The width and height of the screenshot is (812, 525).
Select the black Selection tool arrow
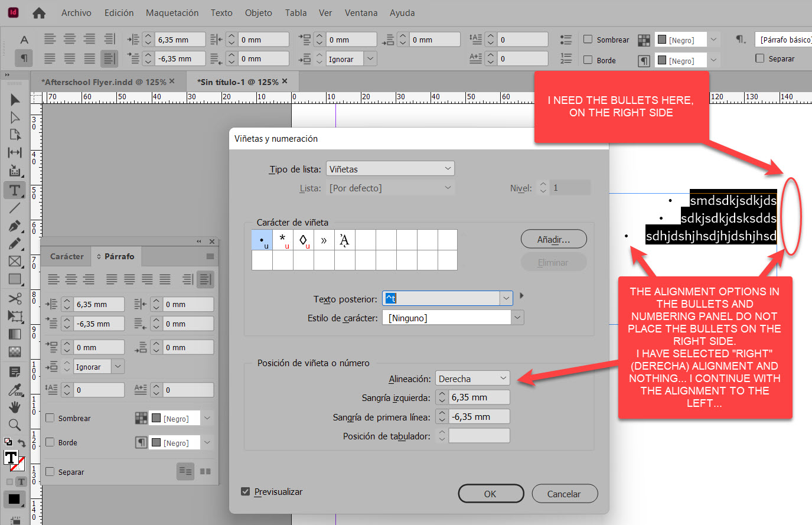(15, 99)
